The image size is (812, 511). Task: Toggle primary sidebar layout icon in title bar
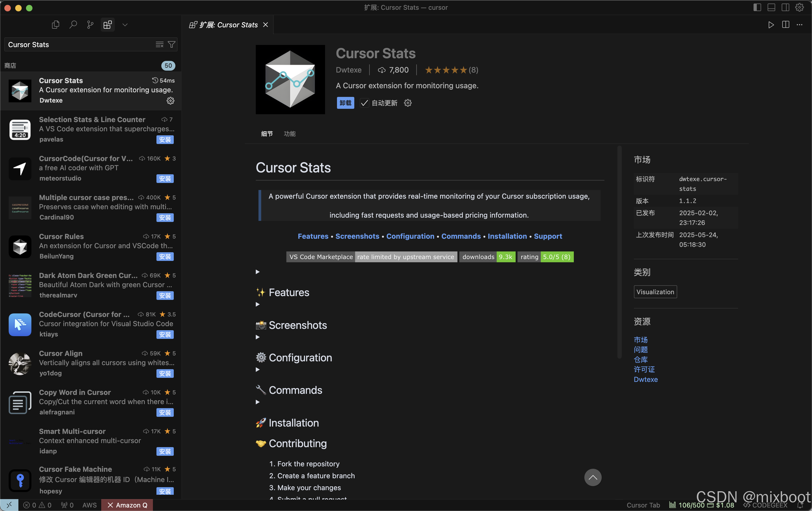click(757, 7)
